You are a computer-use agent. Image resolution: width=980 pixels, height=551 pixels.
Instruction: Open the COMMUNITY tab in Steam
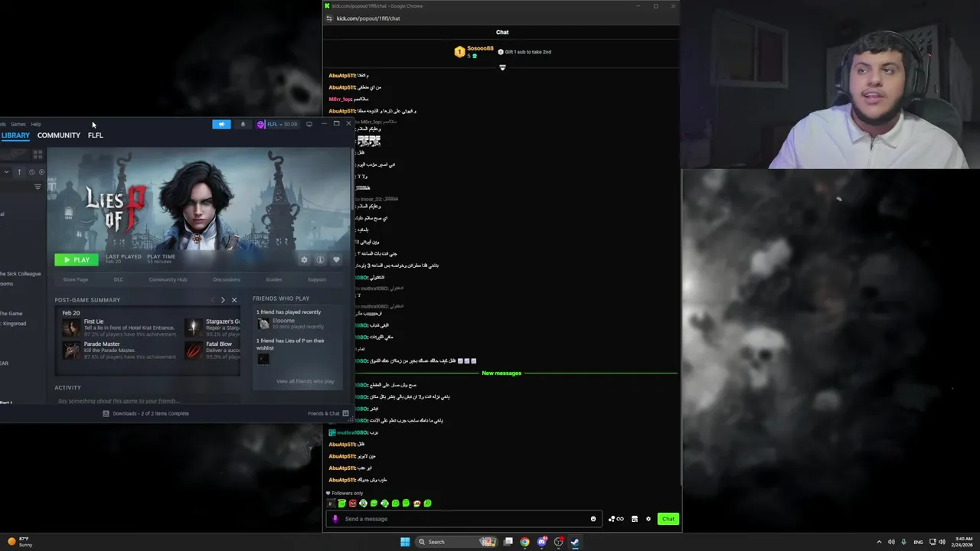click(x=59, y=135)
